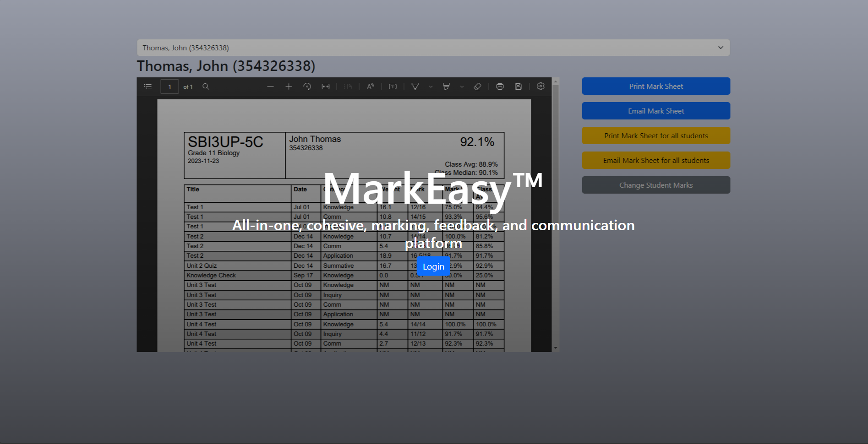Screen dimensions: 868x444
Task: Open PDF viewer settings
Action: [540, 86]
